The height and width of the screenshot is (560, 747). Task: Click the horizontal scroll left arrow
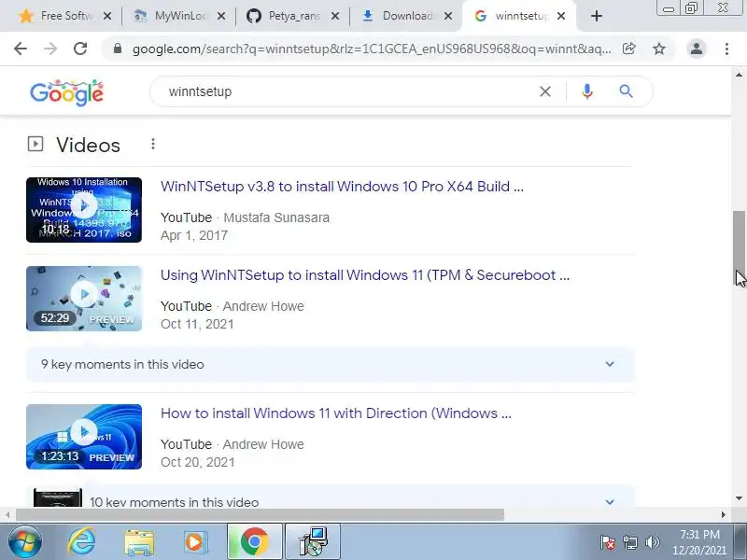7,514
